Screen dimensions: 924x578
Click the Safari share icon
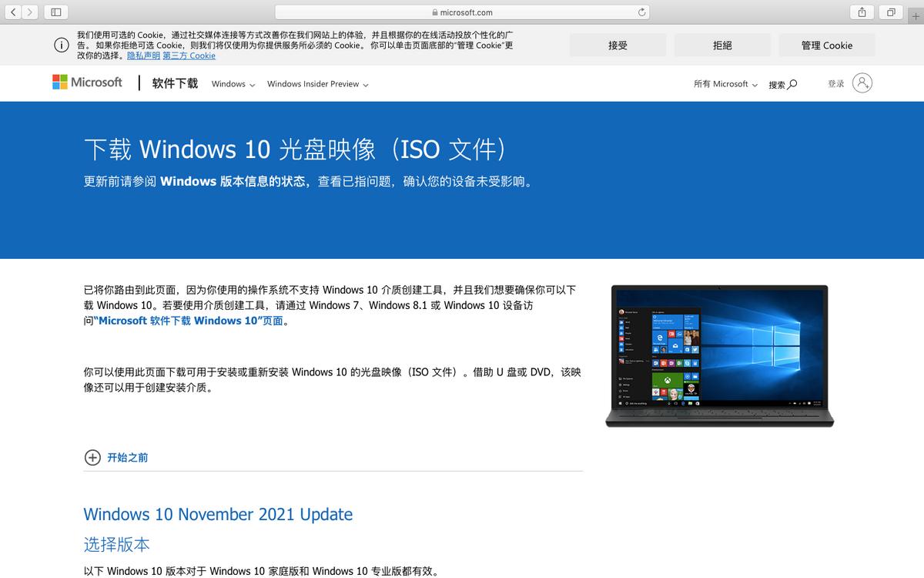coord(860,12)
